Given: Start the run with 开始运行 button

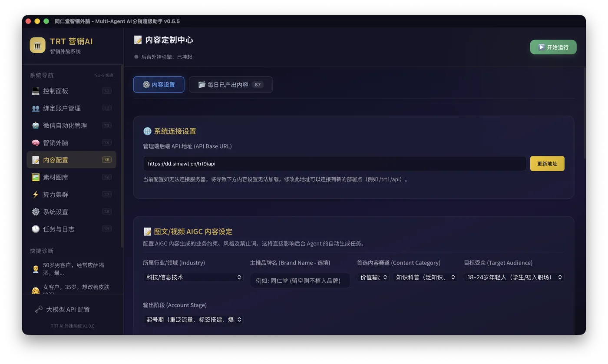Looking at the screenshot, I should click(x=553, y=47).
